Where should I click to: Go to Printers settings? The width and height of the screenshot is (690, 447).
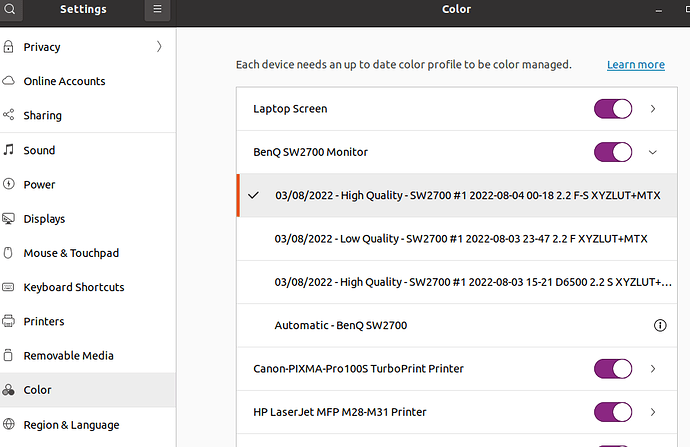pyautogui.click(x=88, y=321)
